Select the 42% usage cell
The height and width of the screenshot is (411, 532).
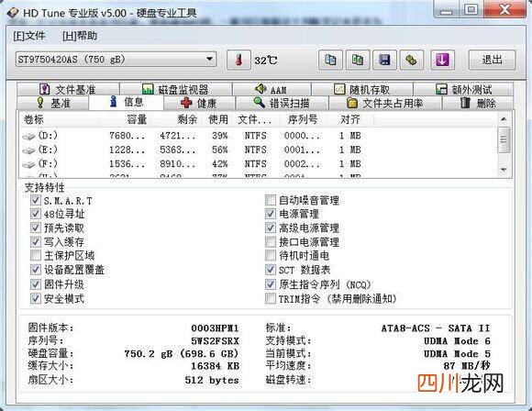219,164
